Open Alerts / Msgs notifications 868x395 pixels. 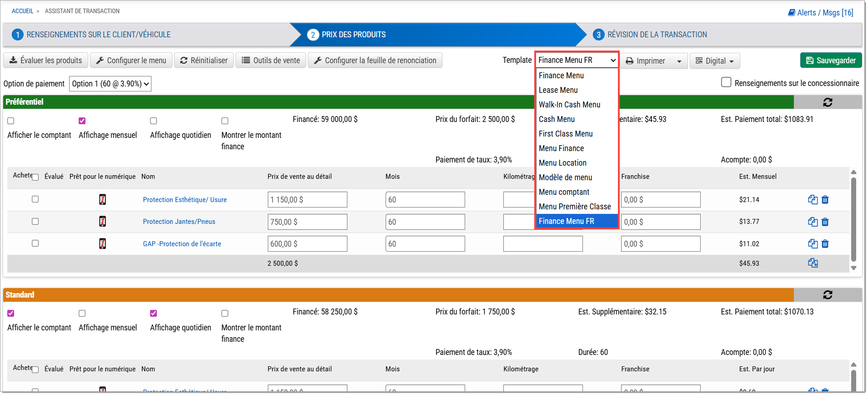click(820, 13)
